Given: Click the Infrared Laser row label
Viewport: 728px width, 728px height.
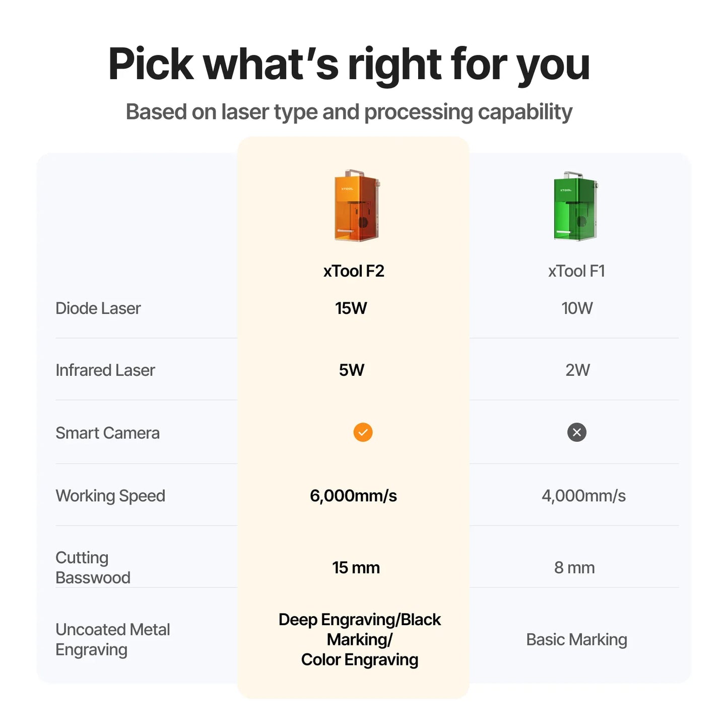Looking at the screenshot, I should [105, 370].
